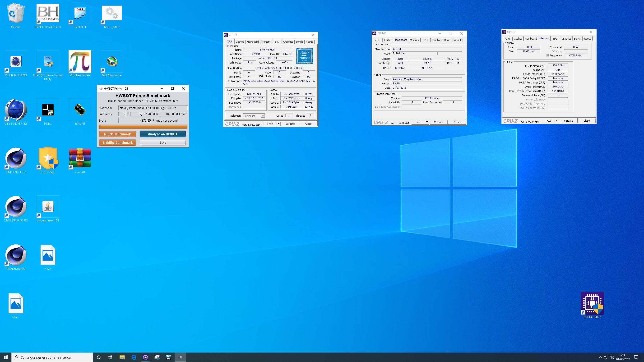Click the Processor name field in HWBOT Prime
Viewport: 644px width, 362px height.
153,108
